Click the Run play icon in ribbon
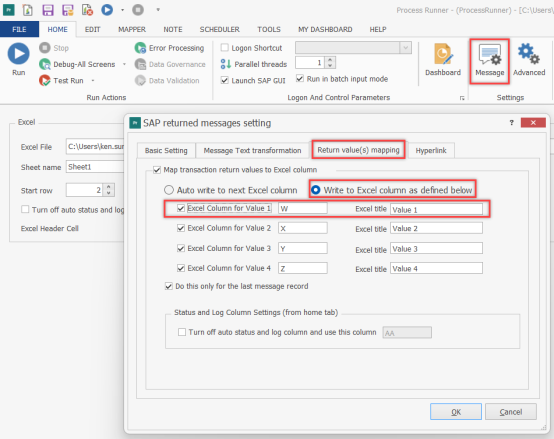554x439 pixels. pyautogui.click(x=18, y=53)
